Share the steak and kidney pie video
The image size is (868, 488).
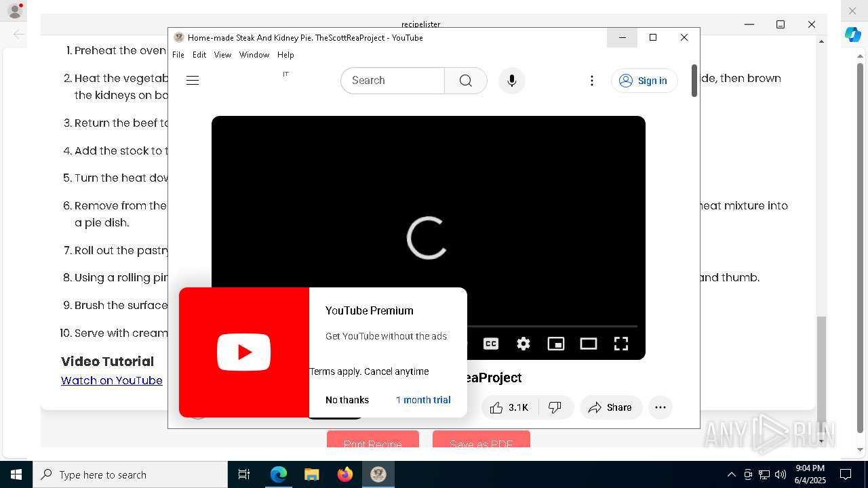pos(611,407)
